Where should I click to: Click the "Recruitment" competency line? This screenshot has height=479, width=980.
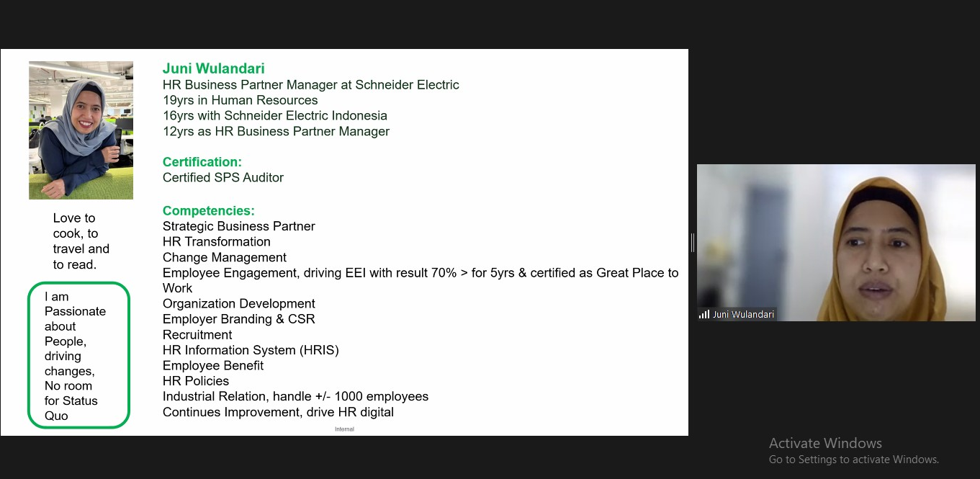(197, 335)
